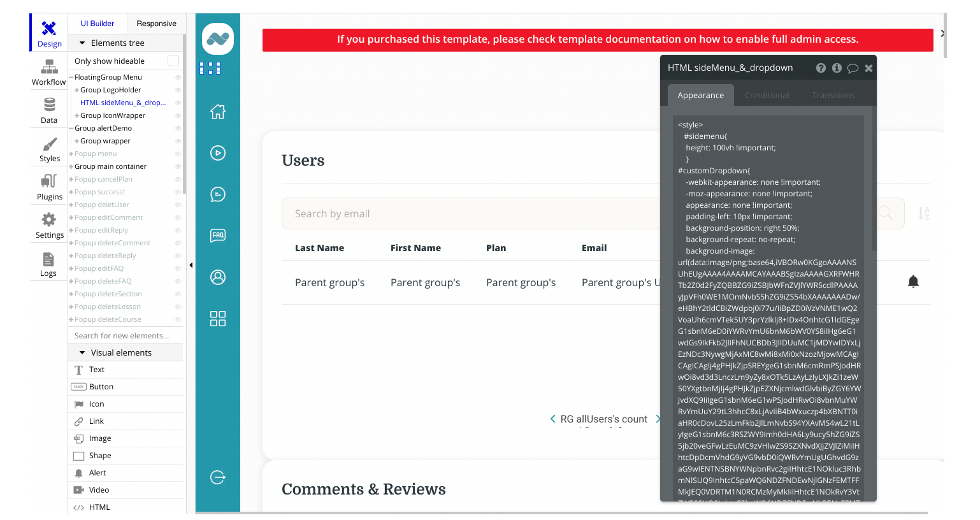Expand Popup deleteCourse tree node
This screenshot has height=520, width=980.
(x=71, y=319)
